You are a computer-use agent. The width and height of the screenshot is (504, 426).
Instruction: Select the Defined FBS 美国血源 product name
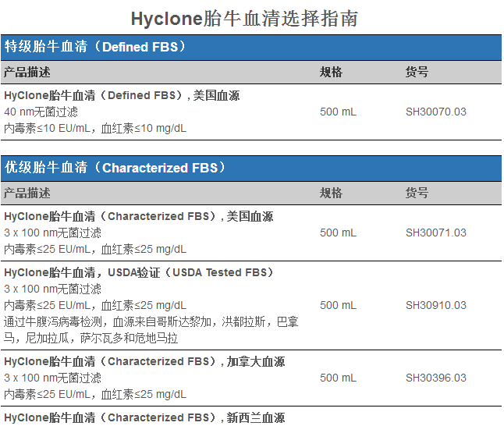click(122, 96)
